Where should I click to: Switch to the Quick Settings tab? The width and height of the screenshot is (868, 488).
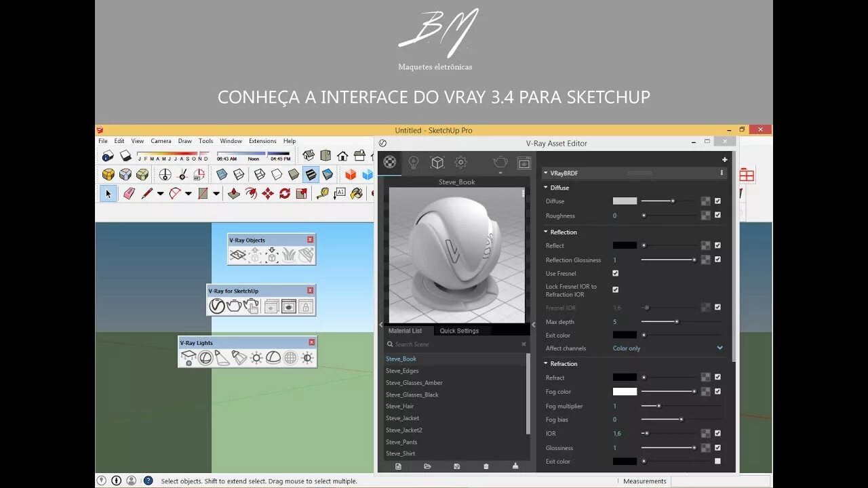[459, 331]
